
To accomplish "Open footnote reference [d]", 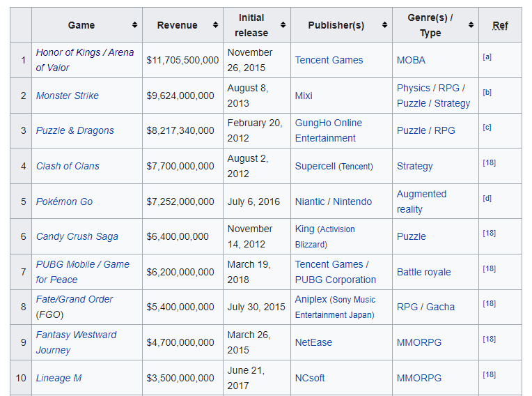I will pos(487,198).
